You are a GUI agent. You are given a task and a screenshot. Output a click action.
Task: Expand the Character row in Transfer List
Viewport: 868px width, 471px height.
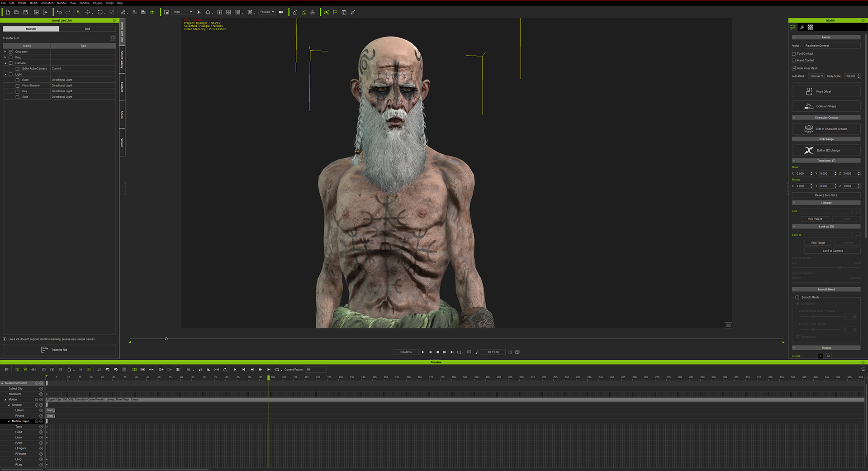point(5,52)
